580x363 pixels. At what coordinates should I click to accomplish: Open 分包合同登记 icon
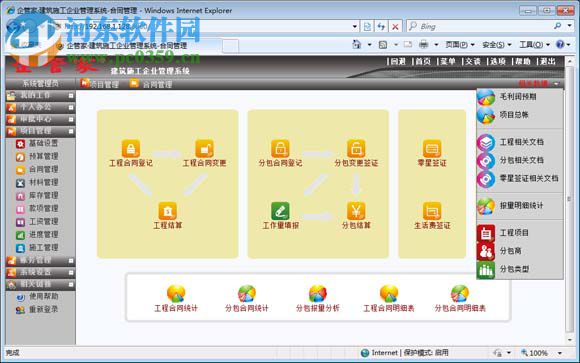coord(280,148)
